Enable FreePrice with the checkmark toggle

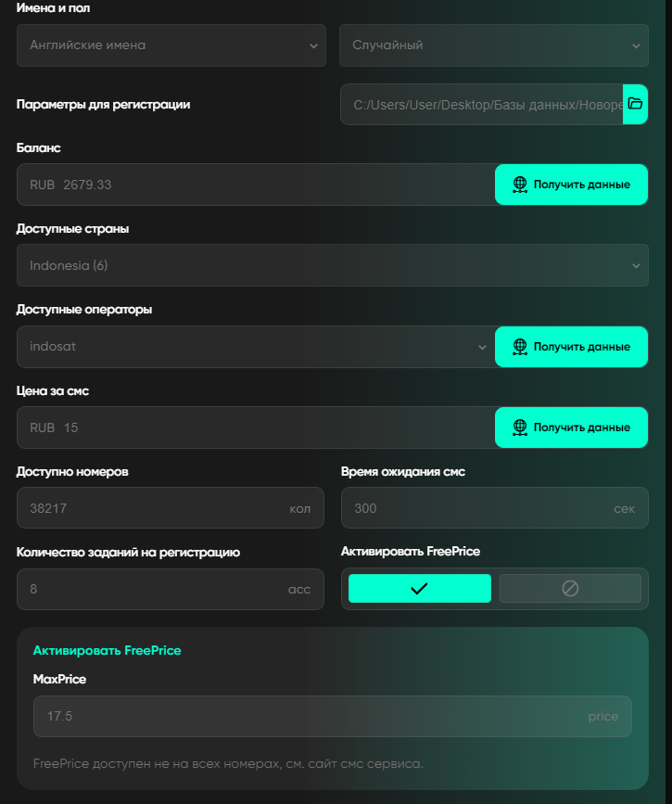coord(419,589)
